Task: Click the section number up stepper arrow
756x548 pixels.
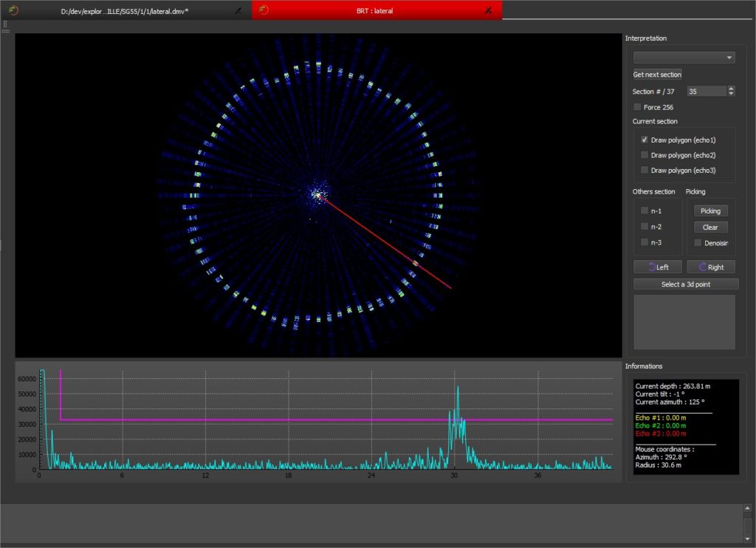Action: pos(731,88)
